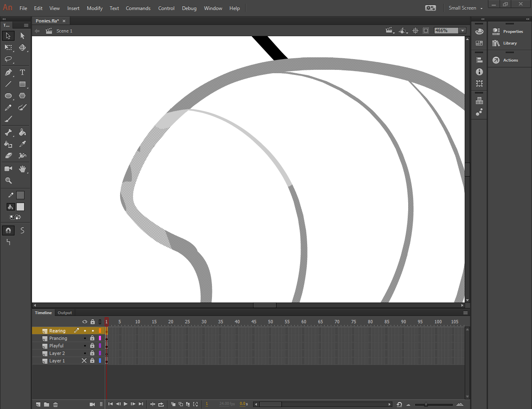The image size is (532, 409).
Task: Open the zoom percentage dropdown arrow
Action: 463,31
